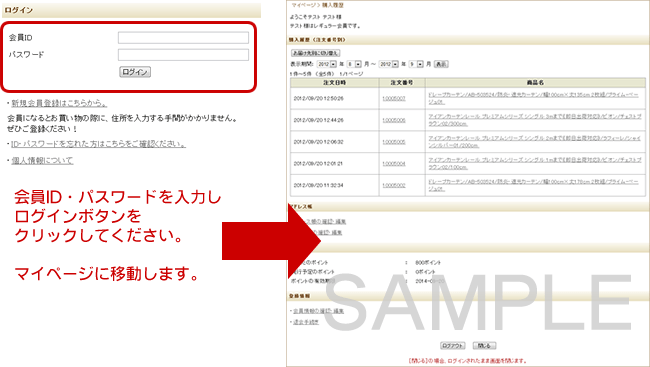Click the ログイン button in login form
Screen dimensions: 650x367
(x=135, y=72)
